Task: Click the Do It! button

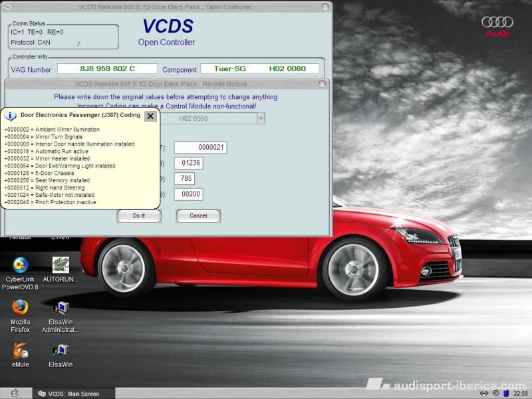Action: tap(139, 215)
